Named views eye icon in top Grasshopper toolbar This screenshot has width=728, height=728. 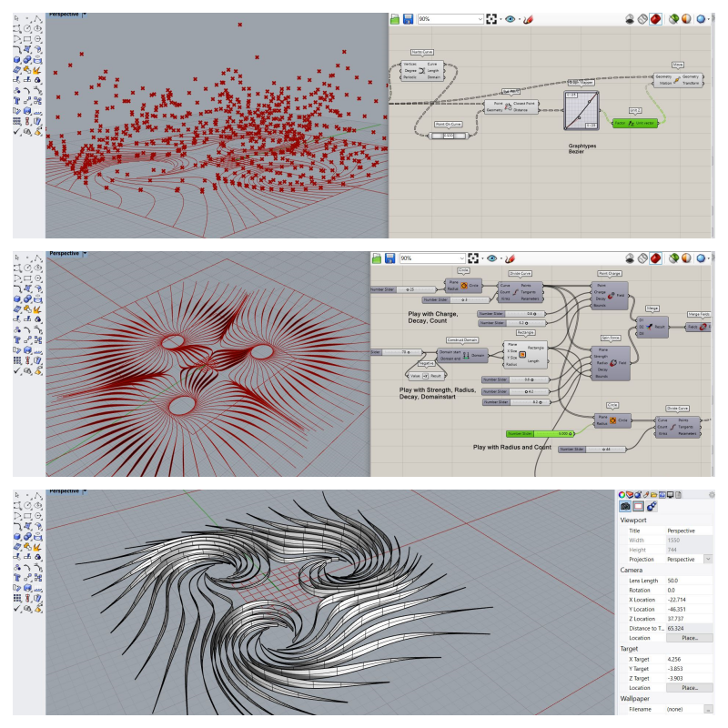(510, 19)
